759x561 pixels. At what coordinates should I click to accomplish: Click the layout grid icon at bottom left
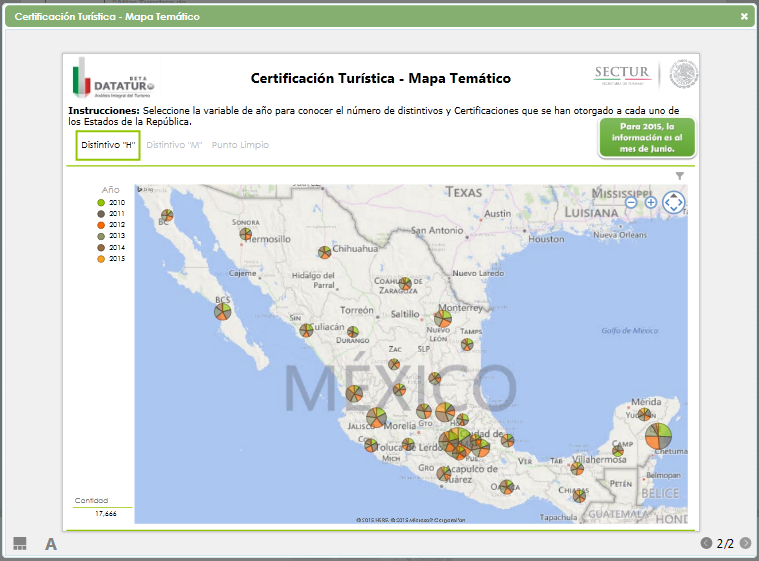pyautogui.click(x=20, y=543)
